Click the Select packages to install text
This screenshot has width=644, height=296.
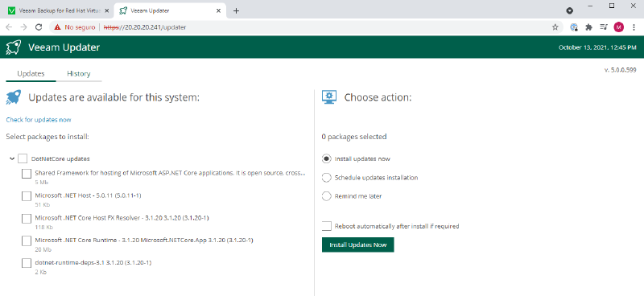coord(47,137)
